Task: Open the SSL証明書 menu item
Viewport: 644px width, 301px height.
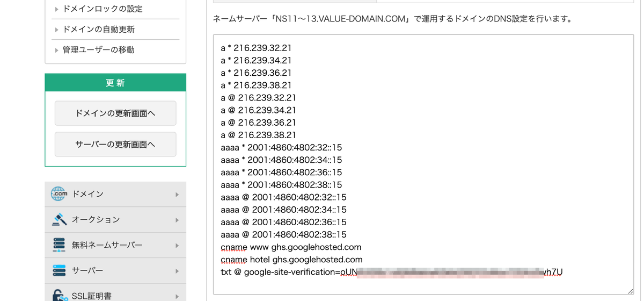Action: (115, 292)
